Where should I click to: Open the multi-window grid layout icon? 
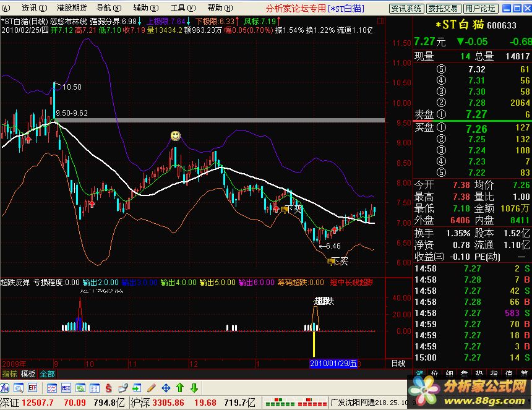(x=95, y=388)
